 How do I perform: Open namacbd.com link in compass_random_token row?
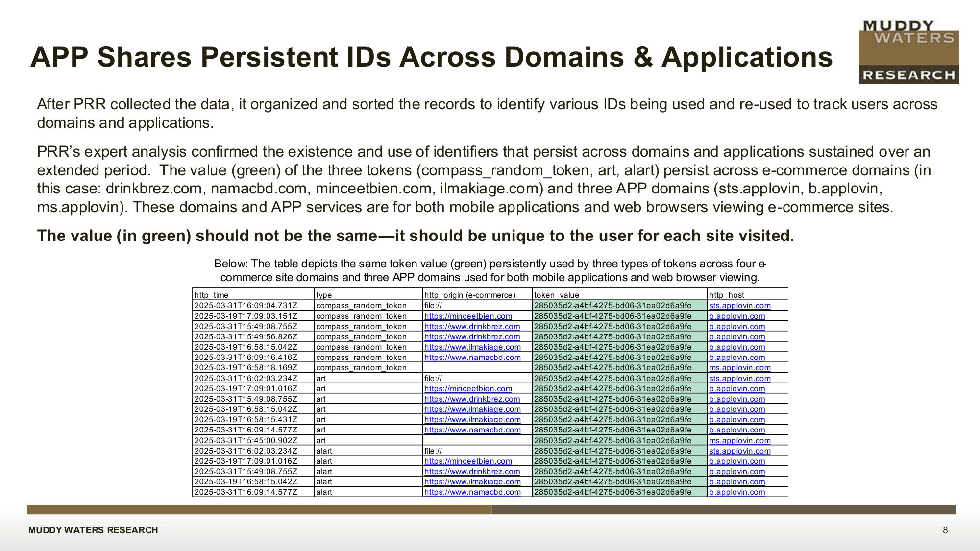pyautogui.click(x=472, y=358)
